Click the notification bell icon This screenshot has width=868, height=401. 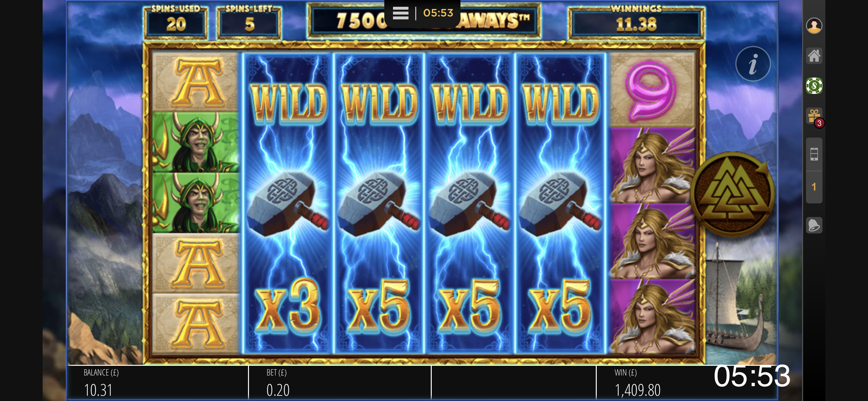814,225
